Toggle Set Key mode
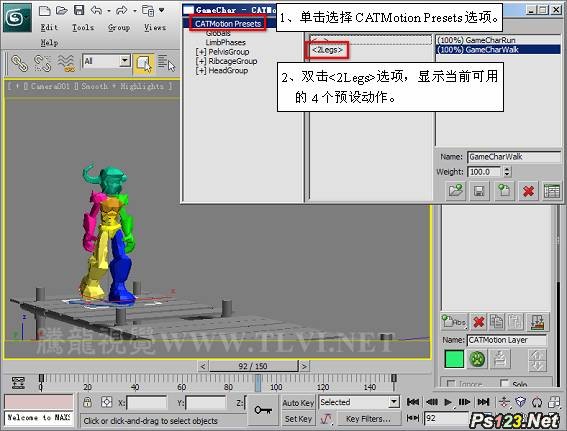Viewport: 567px width, 431px height. click(298, 419)
